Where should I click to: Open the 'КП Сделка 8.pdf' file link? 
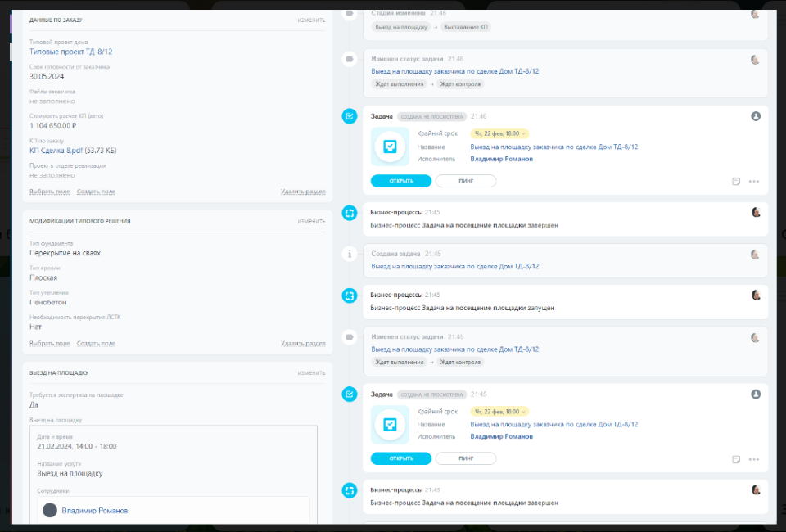56,150
